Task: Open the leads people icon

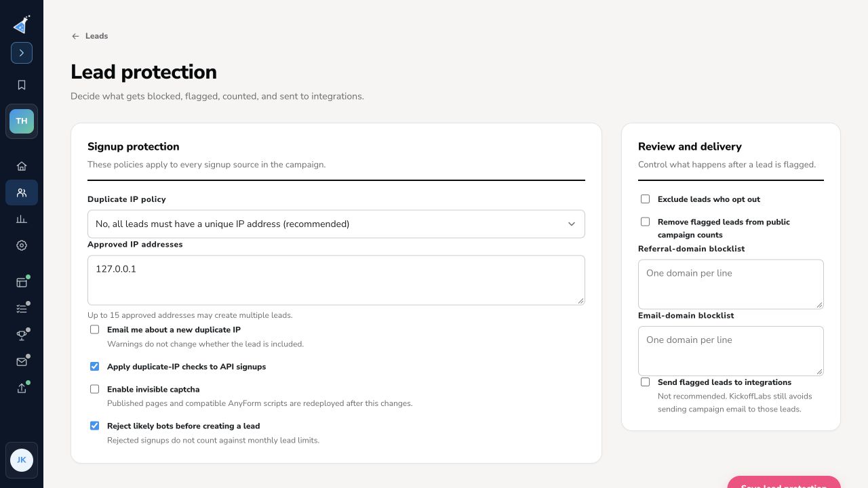Action: (x=22, y=192)
